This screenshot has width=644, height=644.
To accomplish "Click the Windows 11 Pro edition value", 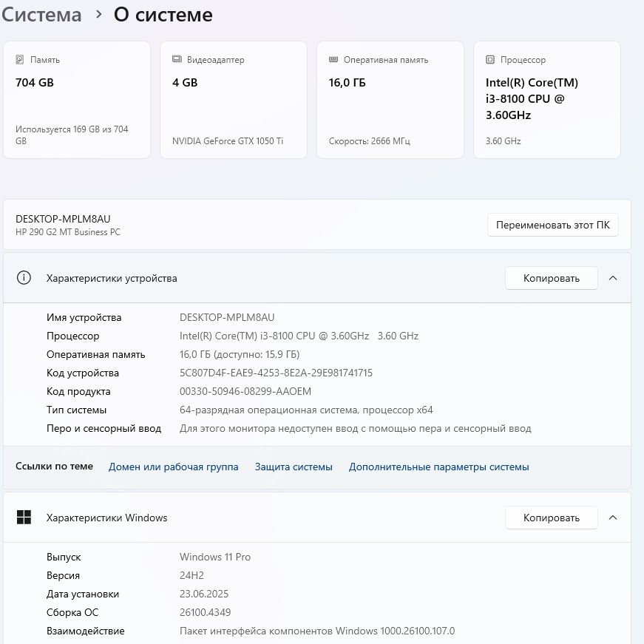I will (x=215, y=557).
